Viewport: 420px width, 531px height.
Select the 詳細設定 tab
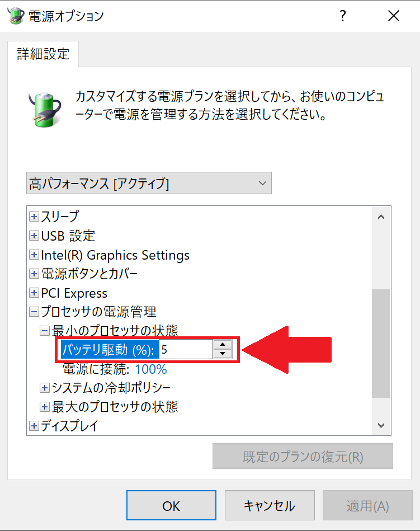pos(43,54)
